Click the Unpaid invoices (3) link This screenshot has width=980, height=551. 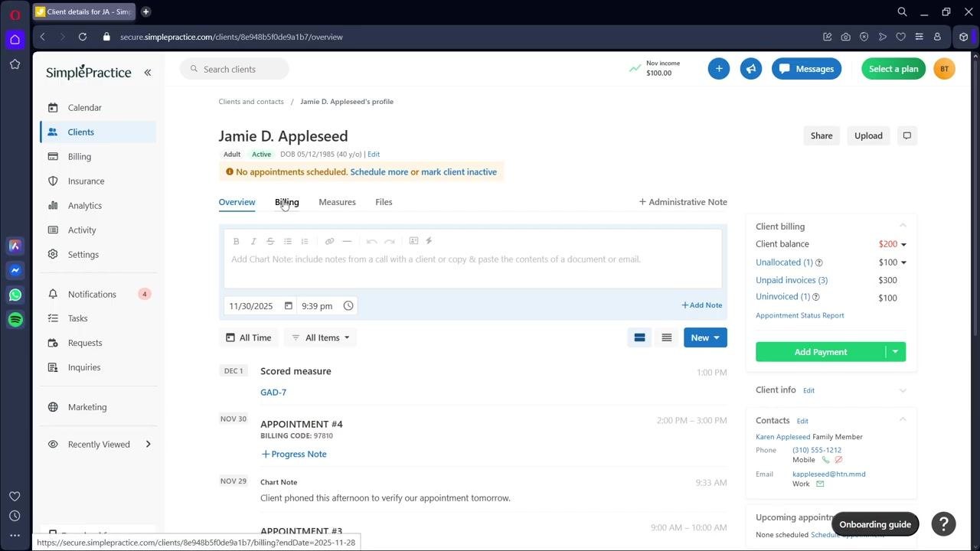click(x=792, y=280)
